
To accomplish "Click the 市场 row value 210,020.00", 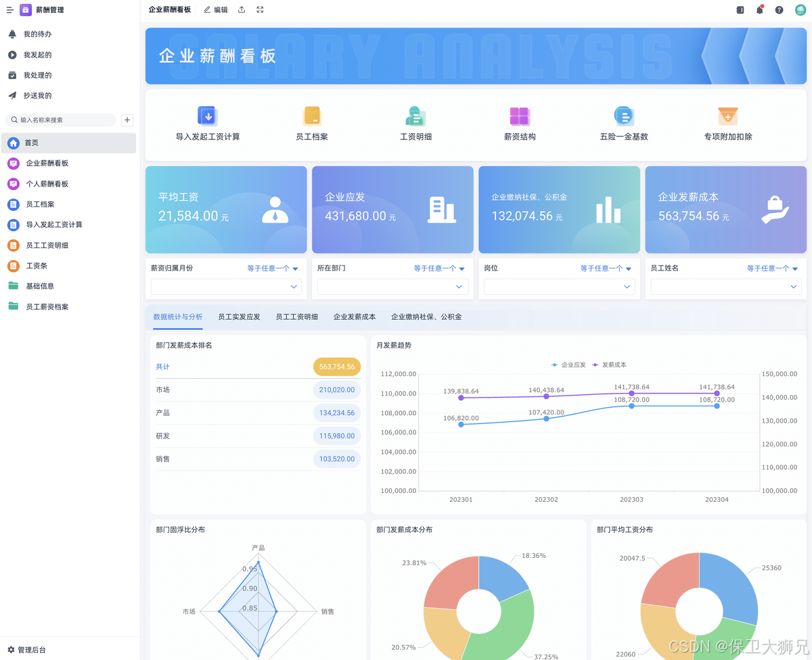I will (337, 390).
